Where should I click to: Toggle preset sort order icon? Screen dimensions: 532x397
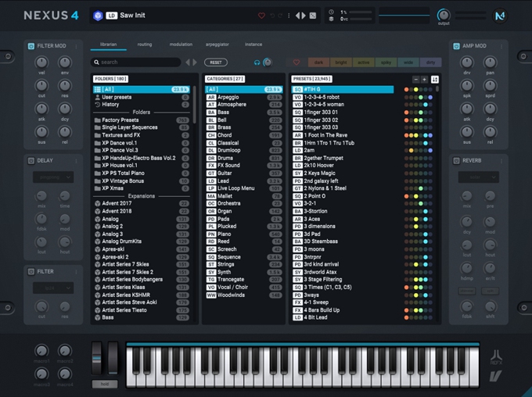click(x=435, y=80)
